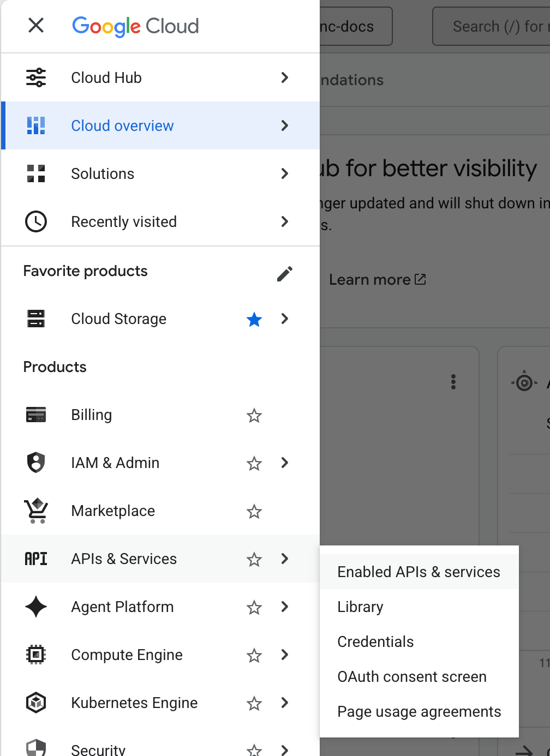Image resolution: width=550 pixels, height=756 pixels.
Task: Expand the Cloud Hub submenu chevron
Action: pyautogui.click(x=284, y=77)
